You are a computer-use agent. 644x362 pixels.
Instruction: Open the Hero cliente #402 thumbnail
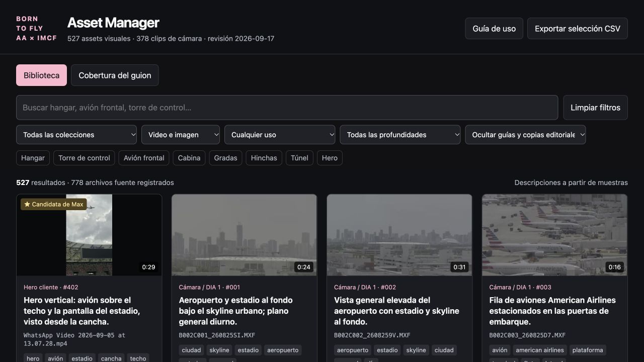89,235
